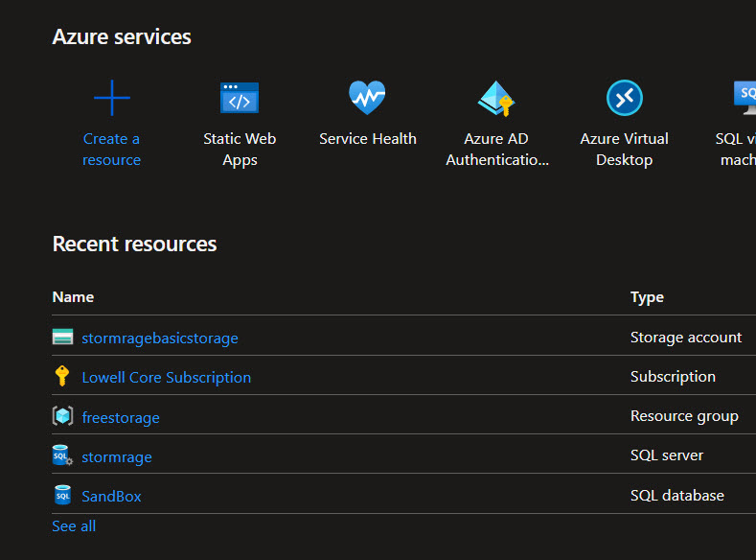Open the SandBox database link
This screenshot has width=756, height=560.
111,497
